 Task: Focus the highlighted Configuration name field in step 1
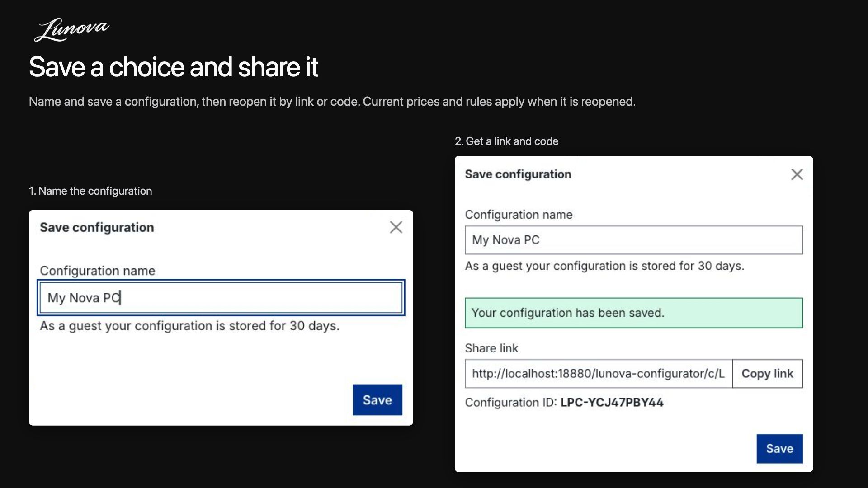tap(221, 298)
